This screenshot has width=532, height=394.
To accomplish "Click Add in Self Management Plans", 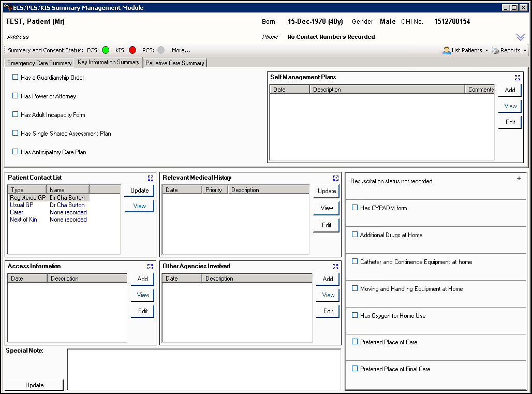I will point(510,90).
